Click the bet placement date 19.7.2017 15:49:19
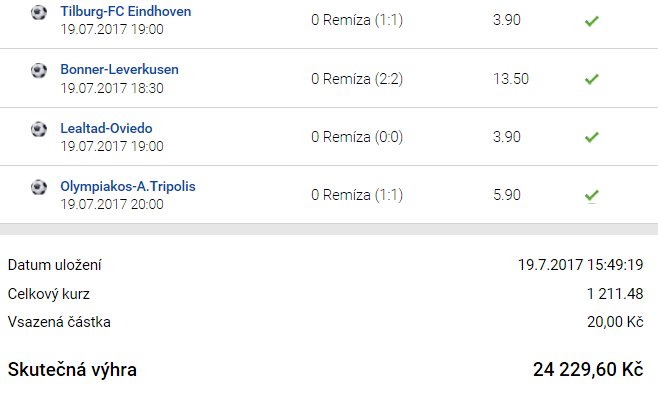Screen dimensions: 658x402 coord(580,265)
